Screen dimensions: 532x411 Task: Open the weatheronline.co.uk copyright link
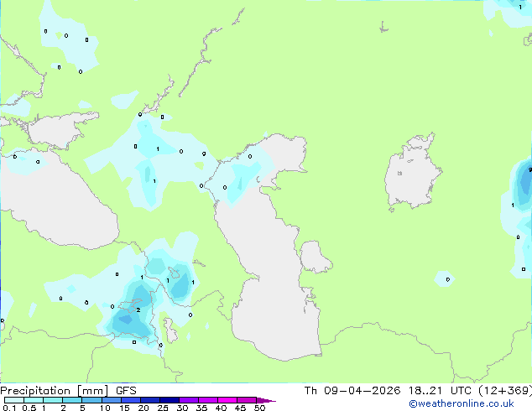click(462, 403)
